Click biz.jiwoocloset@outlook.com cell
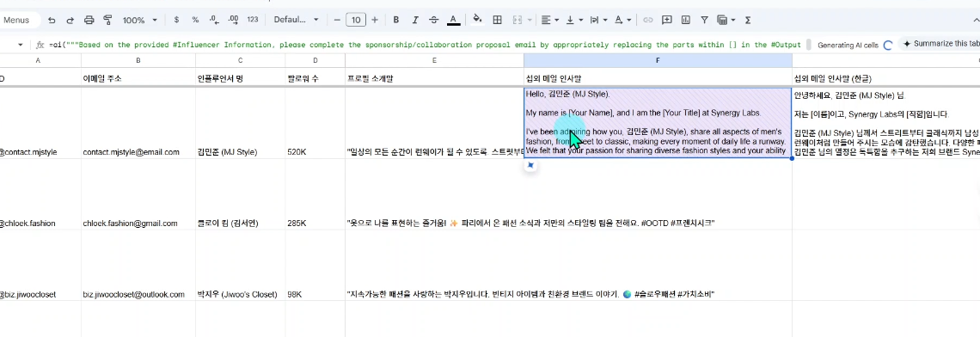The width and height of the screenshot is (980, 337). coord(138,265)
